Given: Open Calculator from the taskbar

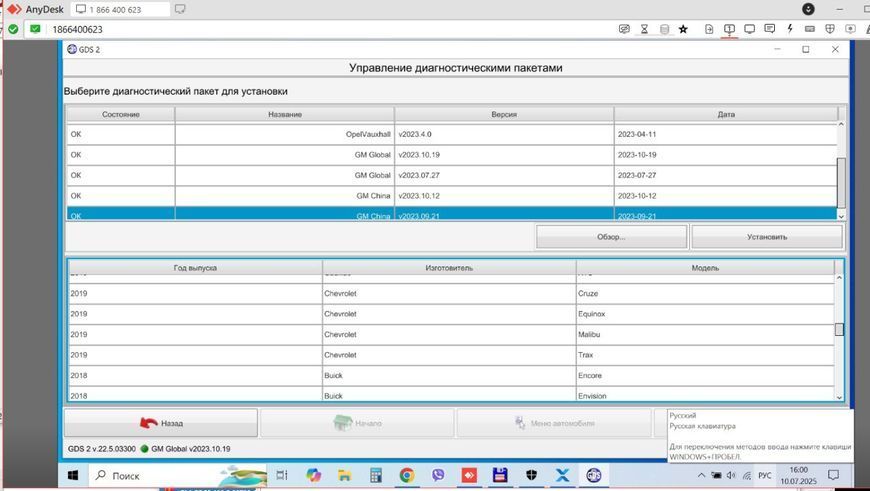Looking at the screenshot, I should 376,475.
